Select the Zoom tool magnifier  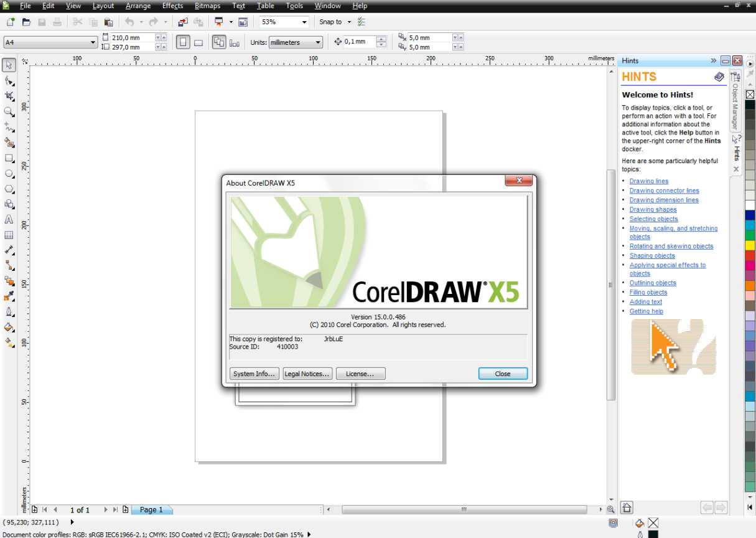[x=9, y=112]
